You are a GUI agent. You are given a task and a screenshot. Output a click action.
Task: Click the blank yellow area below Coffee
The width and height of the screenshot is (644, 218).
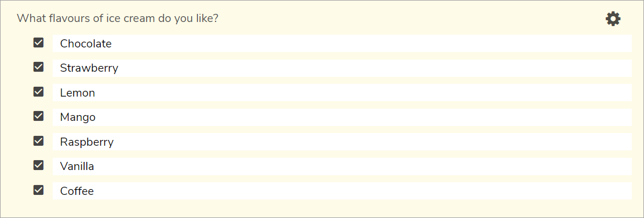(321, 208)
